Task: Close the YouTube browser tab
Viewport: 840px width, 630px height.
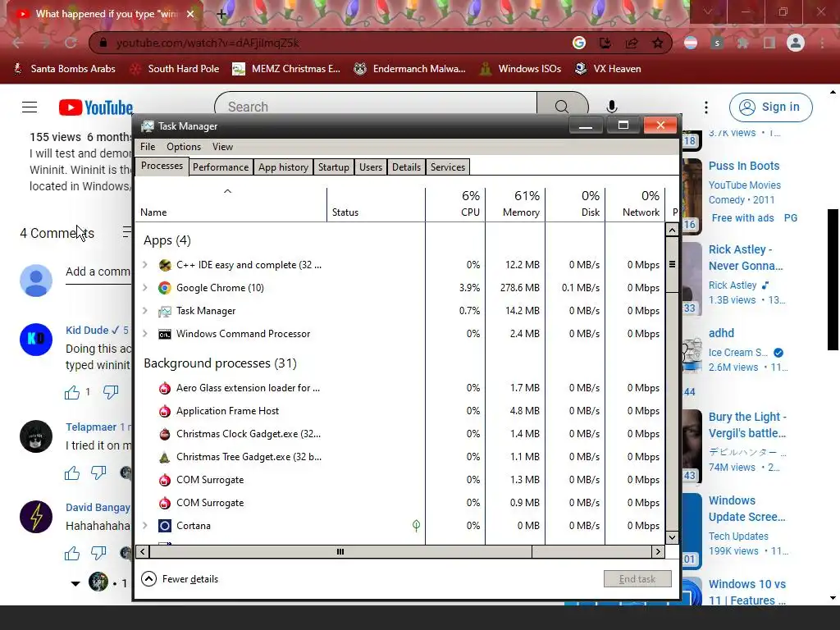Action: click(190, 14)
